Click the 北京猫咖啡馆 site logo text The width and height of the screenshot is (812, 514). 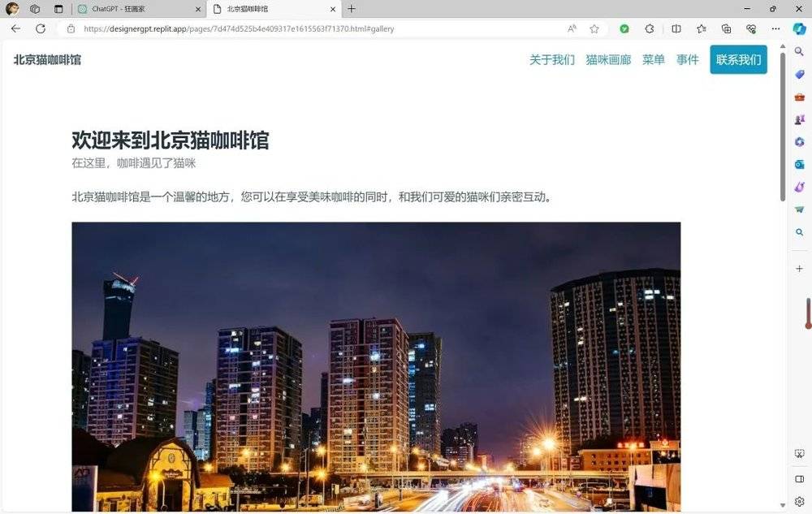tap(47, 60)
